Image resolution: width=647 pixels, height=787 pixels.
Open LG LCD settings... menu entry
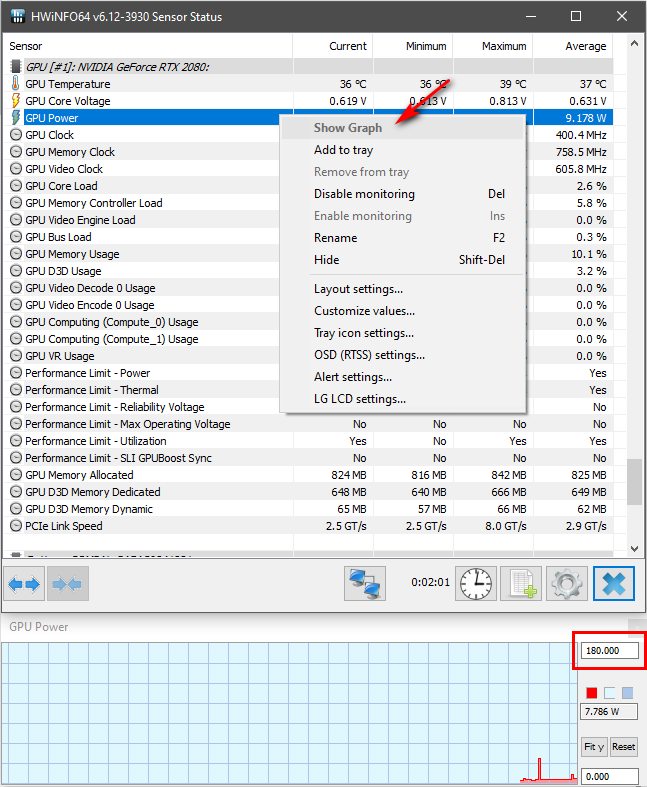403,399
